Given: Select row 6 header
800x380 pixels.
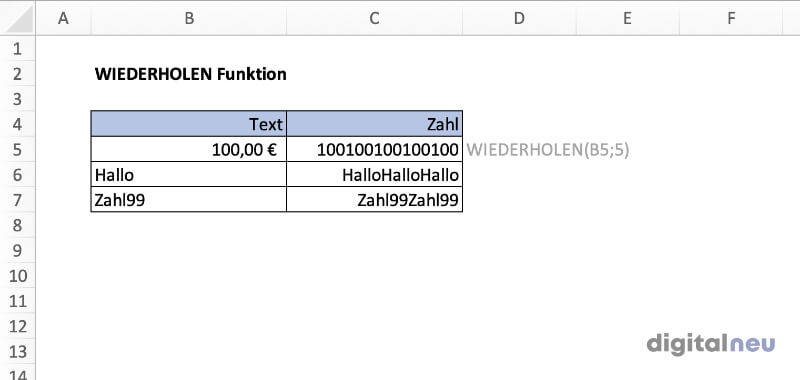Looking at the screenshot, I should pos(18,174).
